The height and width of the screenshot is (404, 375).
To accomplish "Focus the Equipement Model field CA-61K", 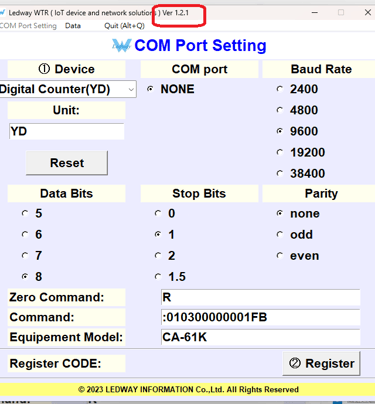I will point(260,337).
